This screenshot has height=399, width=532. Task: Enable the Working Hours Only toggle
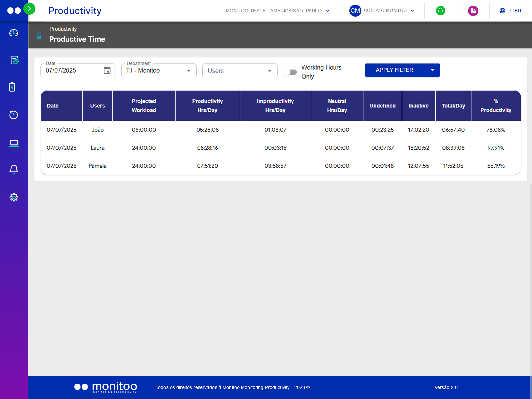click(x=290, y=72)
